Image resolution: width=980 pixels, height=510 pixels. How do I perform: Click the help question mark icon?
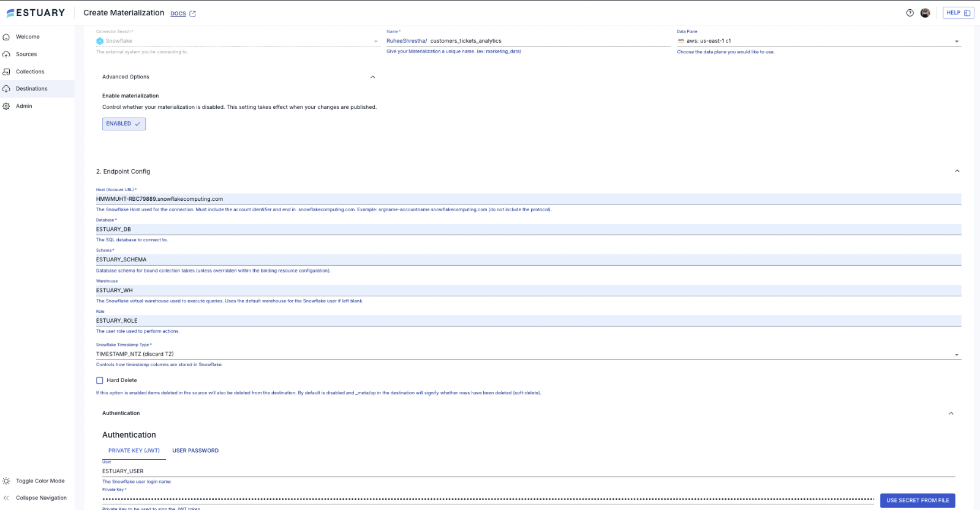click(910, 13)
